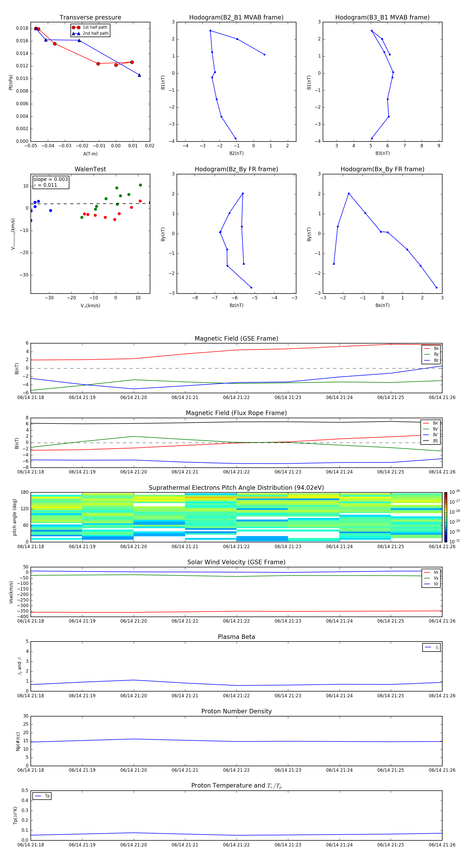Click the top-left red marker in Transverse pressure
The image size is (473, 868).
(x=36, y=29)
